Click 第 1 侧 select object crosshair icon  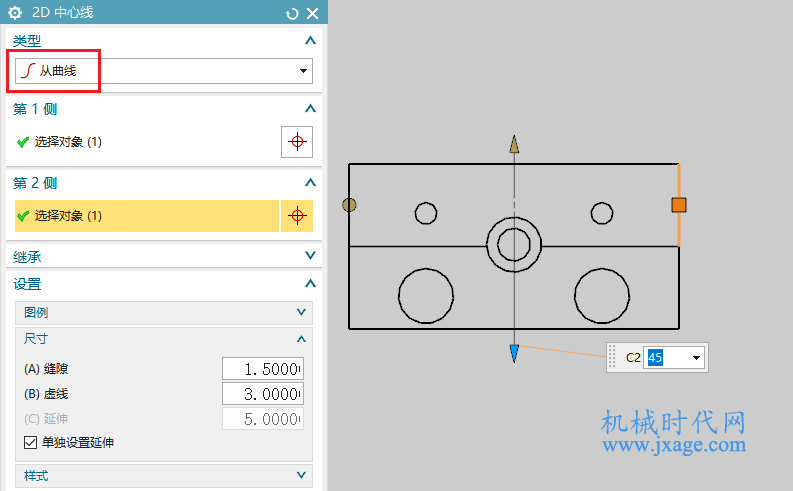point(297,142)
